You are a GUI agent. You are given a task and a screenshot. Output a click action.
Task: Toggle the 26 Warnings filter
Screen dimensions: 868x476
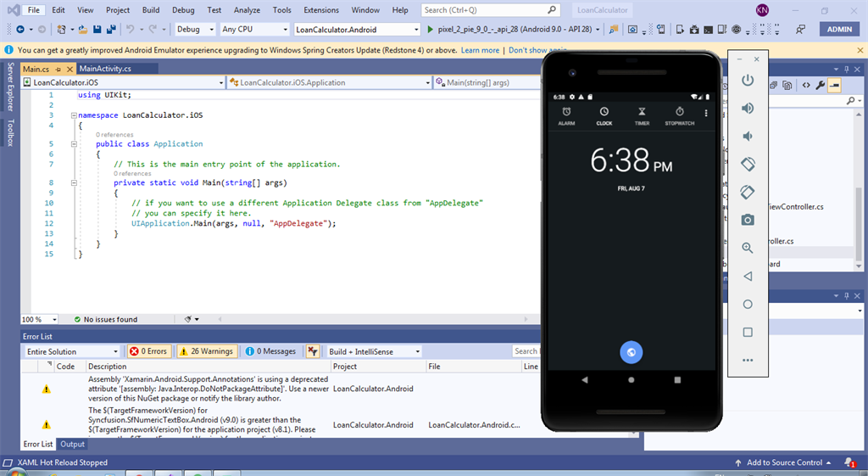pyautogui.click(x=207, y=351)
